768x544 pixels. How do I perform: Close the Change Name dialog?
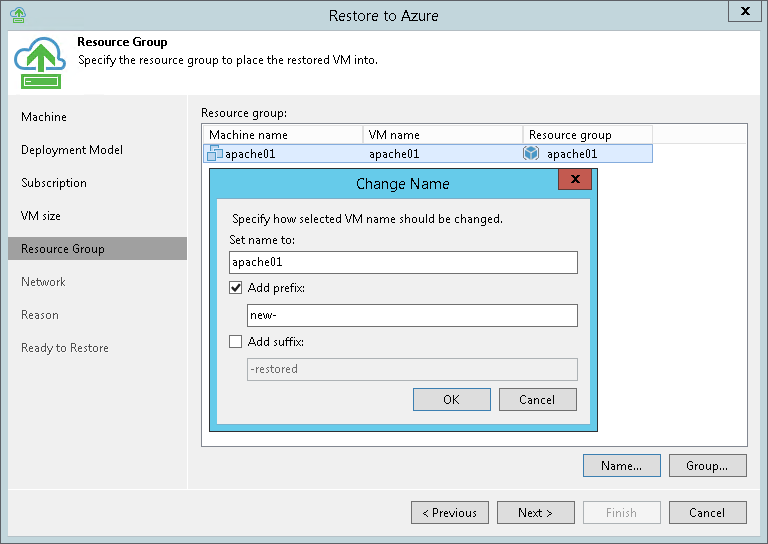(x=574, y=181)
